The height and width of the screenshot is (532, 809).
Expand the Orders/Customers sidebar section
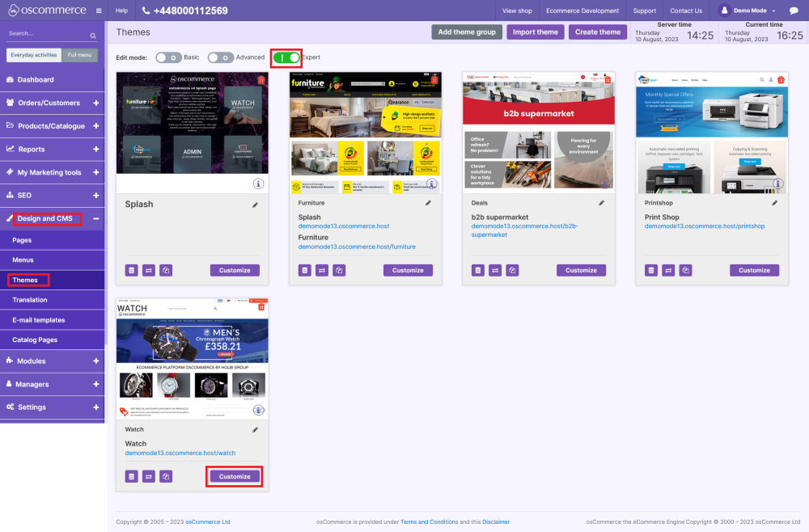click(95, 103)
